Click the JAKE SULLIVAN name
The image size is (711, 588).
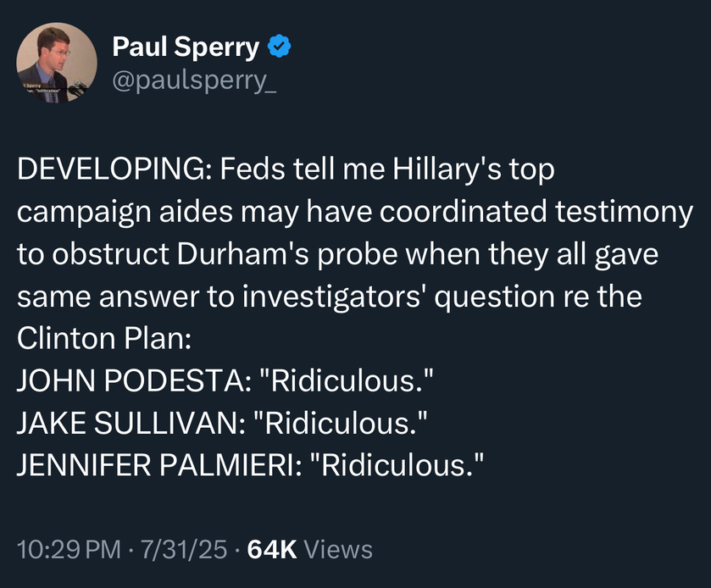[x=127, y=423]
